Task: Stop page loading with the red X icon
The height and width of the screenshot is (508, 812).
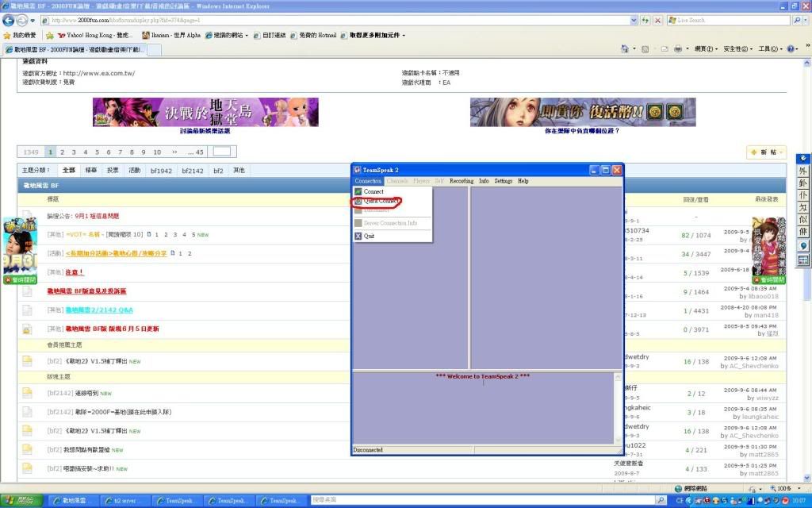Action: (658, 20)
